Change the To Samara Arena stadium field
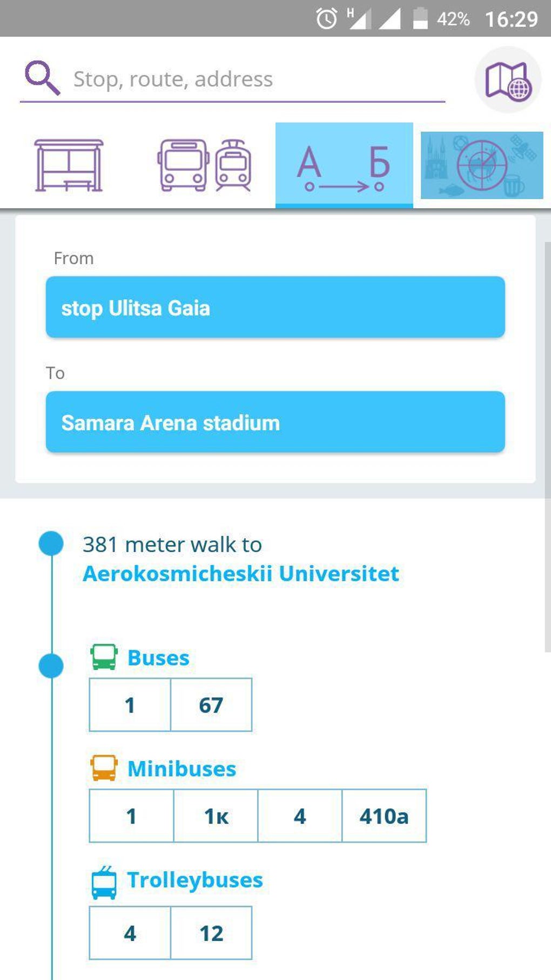The width and height of the screenshot is (551, 980). [275, 422]
